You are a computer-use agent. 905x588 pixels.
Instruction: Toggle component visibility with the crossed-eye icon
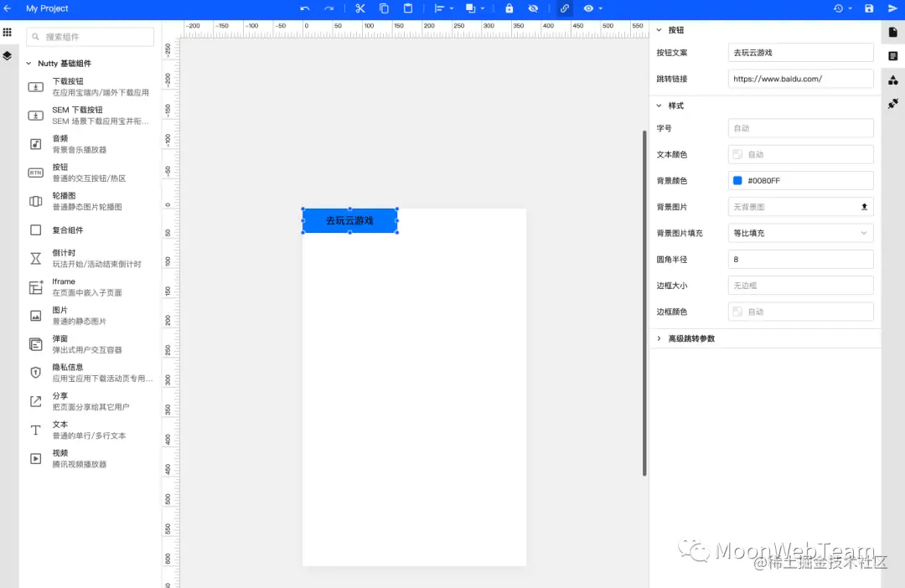533,8
